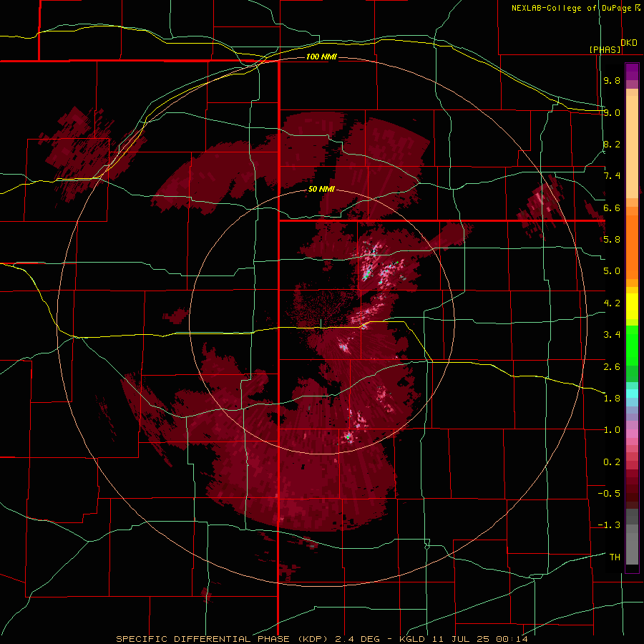Click the 5.0 value on the color scale
This screenshot has width=644, height=644.
coord(612,271)
